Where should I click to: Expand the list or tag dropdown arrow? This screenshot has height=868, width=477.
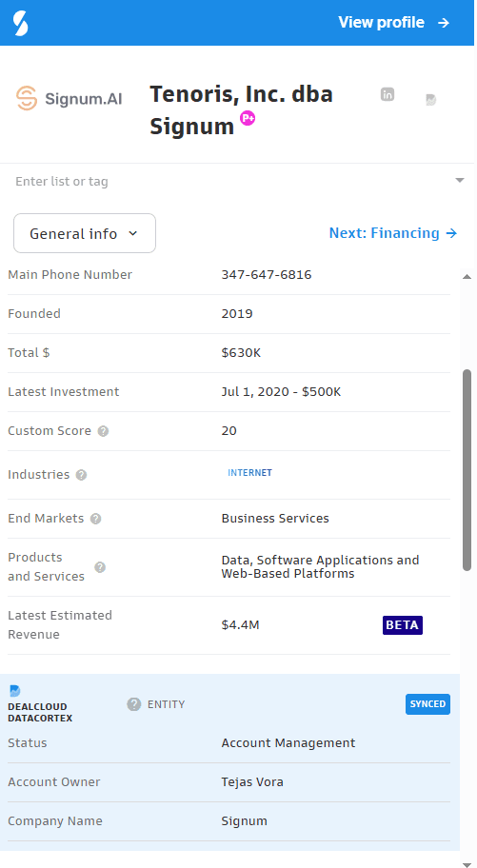pos(459,181)
